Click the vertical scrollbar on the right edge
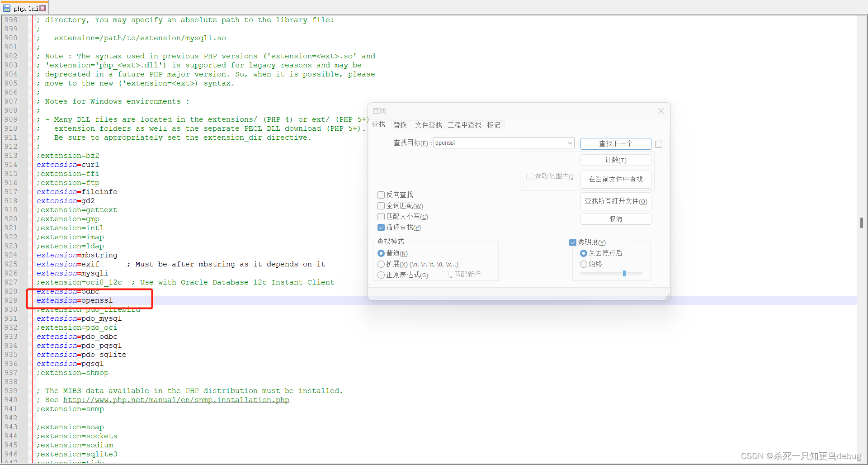This screenshot has height=465, width=868. pyautogui.click(x=863, y=223)
